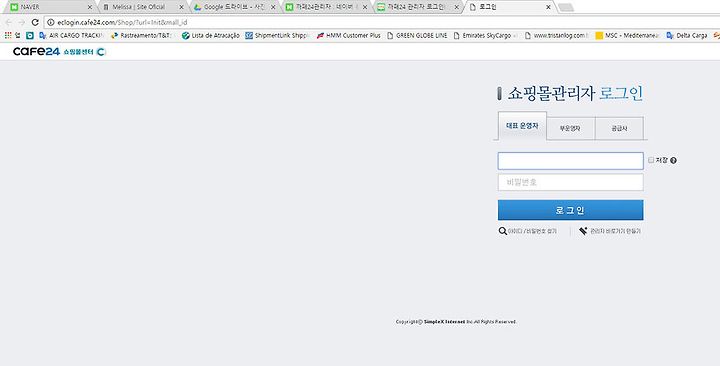
Task: Go forward in browser history
Action: tap(22, 22)
